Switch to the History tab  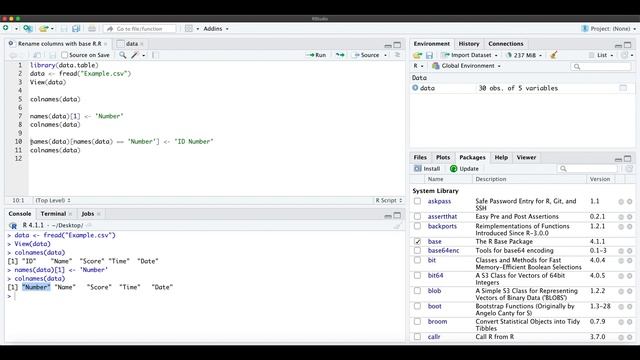[x=469, y=44]
